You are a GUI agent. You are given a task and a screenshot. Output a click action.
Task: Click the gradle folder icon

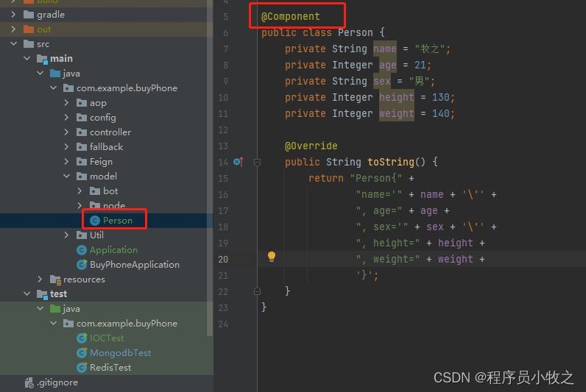(x=29, y=15)
